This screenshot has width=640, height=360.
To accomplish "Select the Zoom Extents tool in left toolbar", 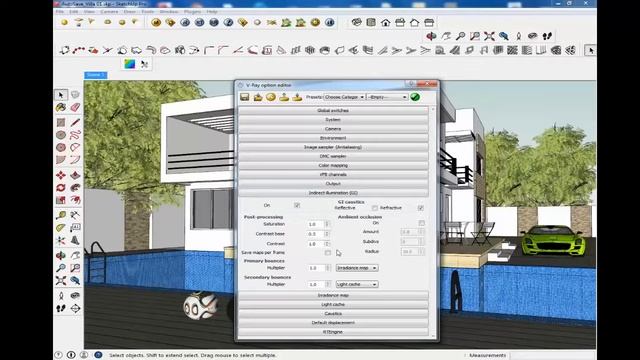I will click(x=61, y=280).
